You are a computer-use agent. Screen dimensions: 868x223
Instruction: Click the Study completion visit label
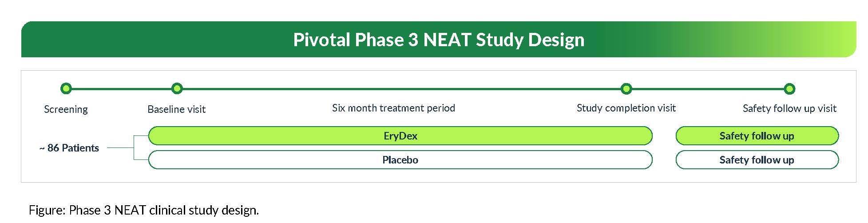pos(626,108)
